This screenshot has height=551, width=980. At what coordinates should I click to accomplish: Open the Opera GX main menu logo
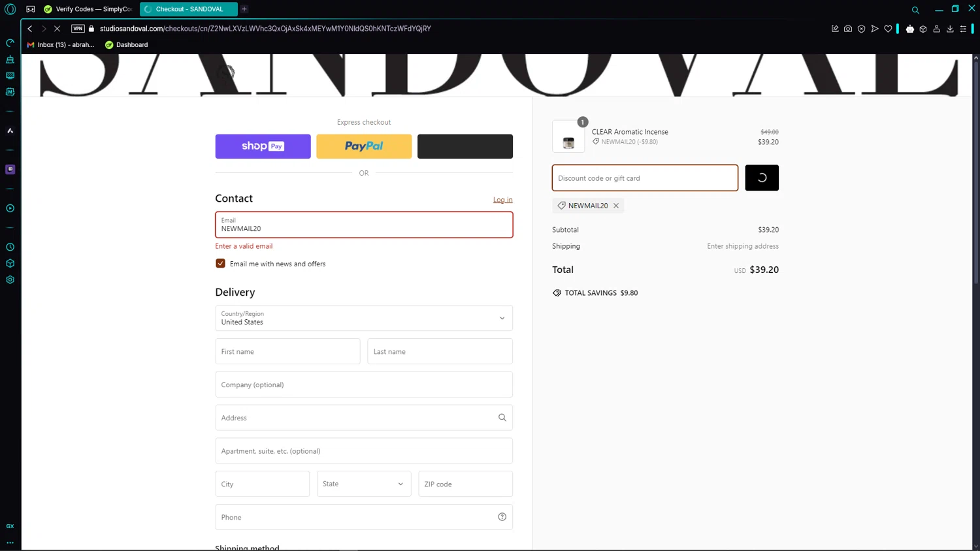coord(10,9)
